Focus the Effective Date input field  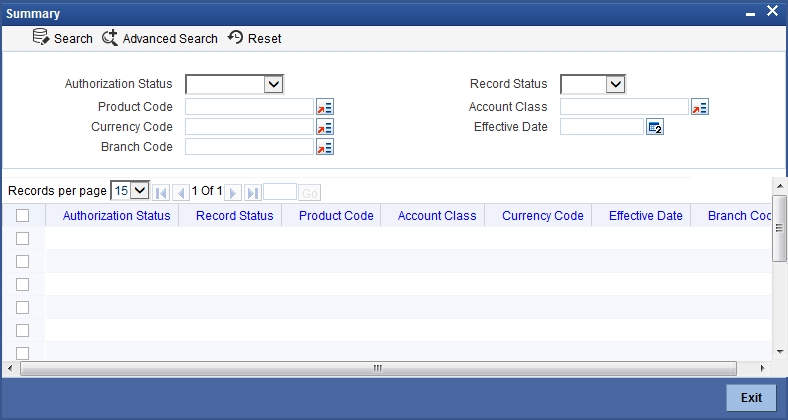tap(602, 127)
